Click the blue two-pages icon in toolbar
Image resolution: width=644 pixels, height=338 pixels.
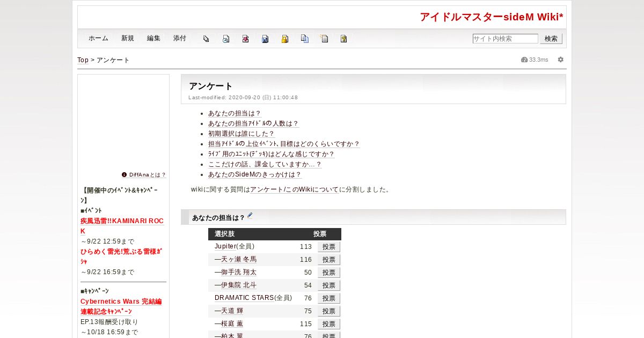click(x=305, y=39)
